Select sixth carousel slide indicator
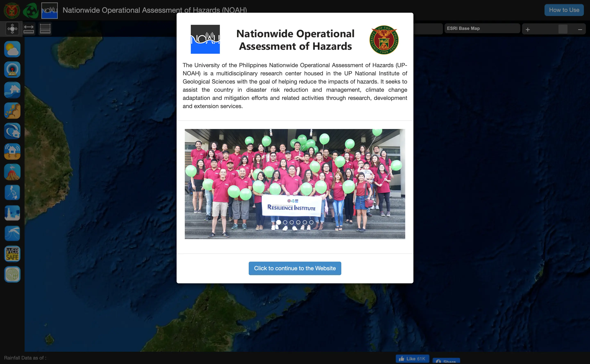This screenshot has height=364, width=590. point(311,222)
